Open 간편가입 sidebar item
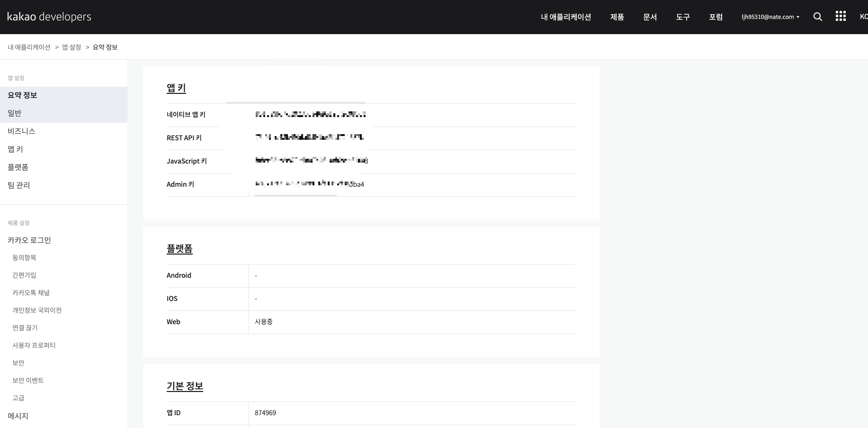The width and height of the screenshot is (868, 428). 24,275
